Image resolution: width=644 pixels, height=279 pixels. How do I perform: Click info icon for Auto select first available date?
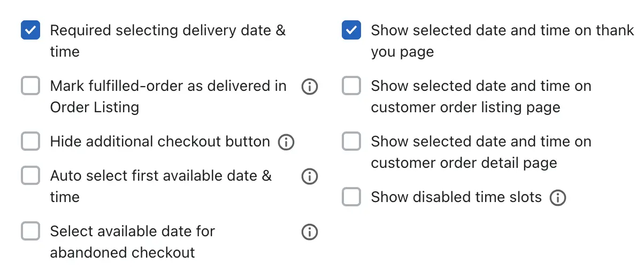[310, 176]
